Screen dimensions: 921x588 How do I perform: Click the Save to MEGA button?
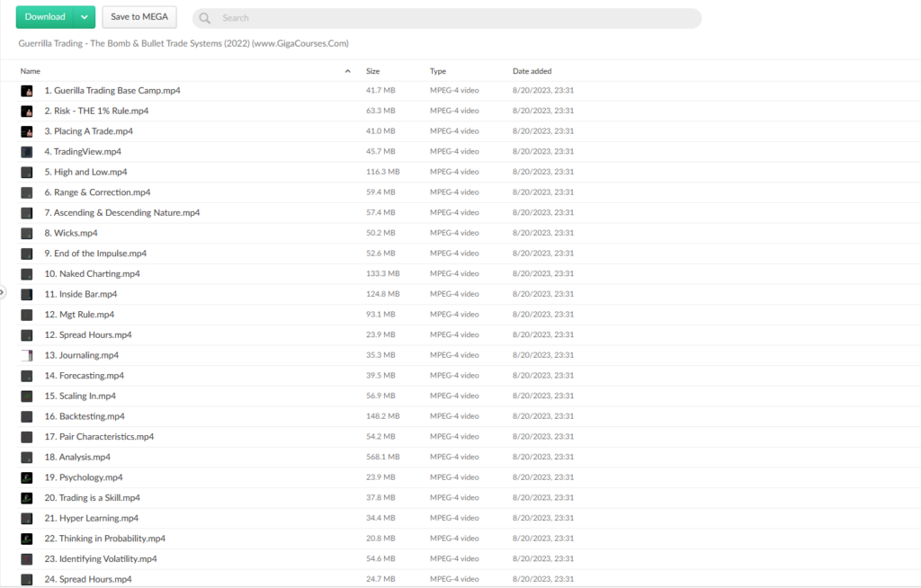[139, 17]
